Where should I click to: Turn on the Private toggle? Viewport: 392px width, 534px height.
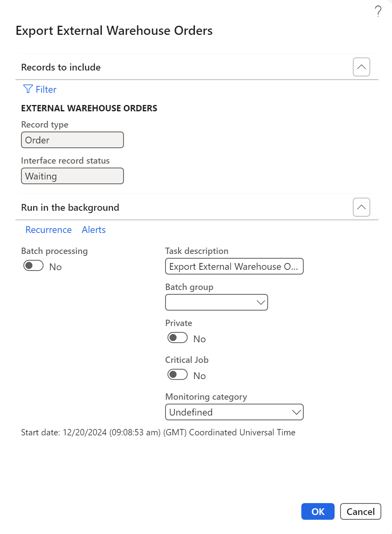177,338
